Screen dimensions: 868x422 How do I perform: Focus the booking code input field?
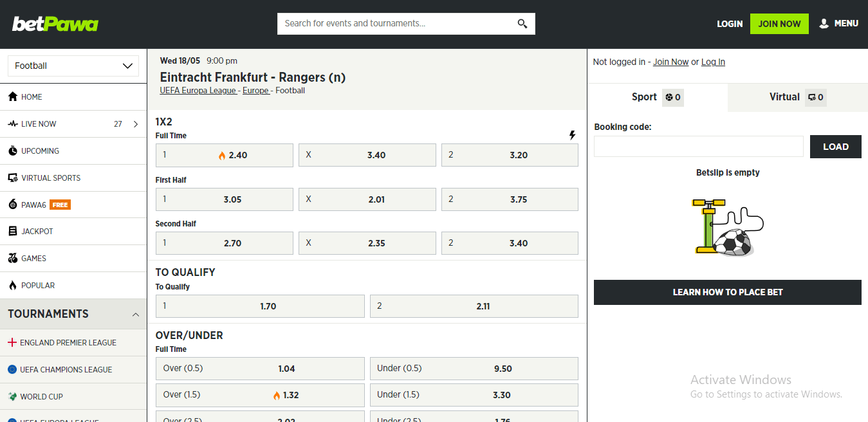click(x=699, y=147)
